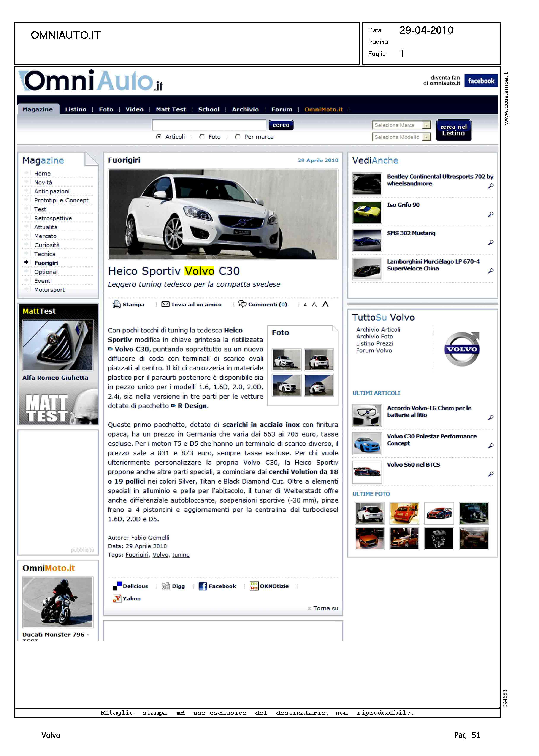
Task: Switch to the Listino tab
Action: [76, 109]
